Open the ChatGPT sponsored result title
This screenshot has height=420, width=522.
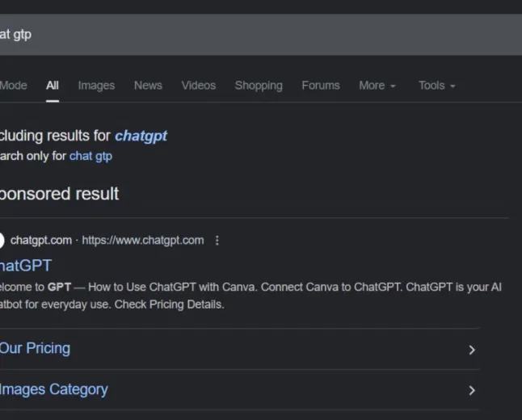click(x=26, y=266)
